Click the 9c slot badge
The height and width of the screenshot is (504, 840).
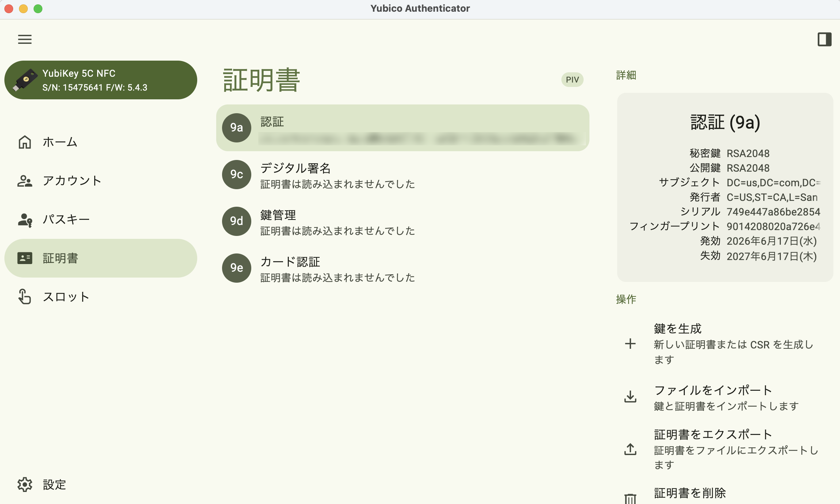point(237,174)
